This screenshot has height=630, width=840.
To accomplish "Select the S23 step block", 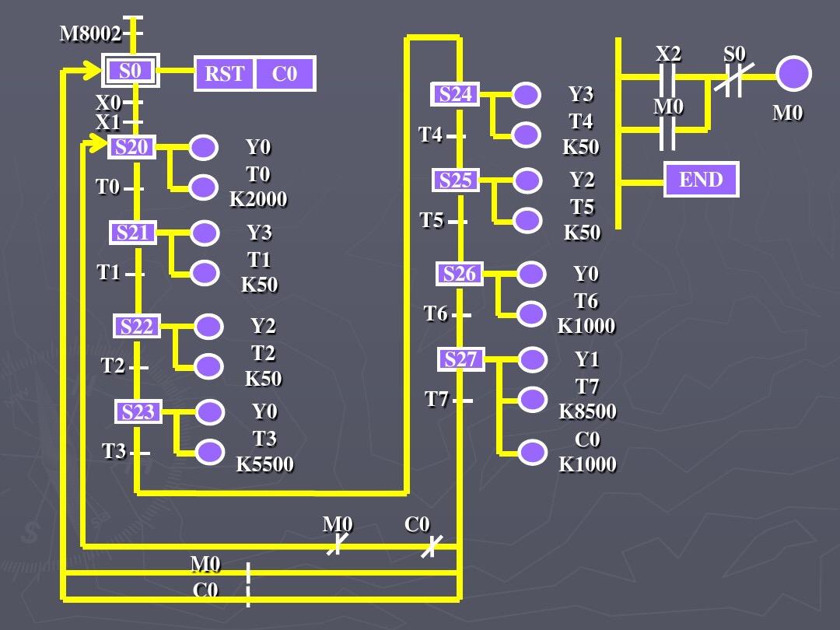I will tap(138, 411).
